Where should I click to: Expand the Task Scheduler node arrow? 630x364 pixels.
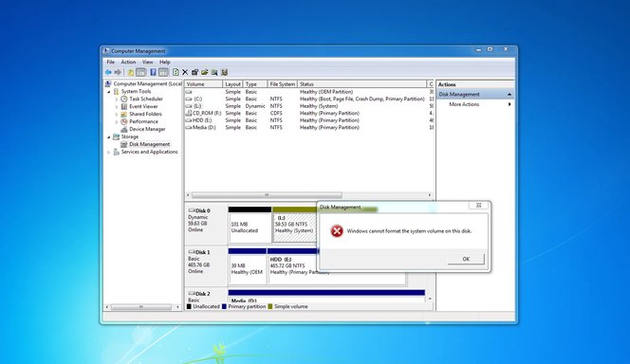(117, 100)
